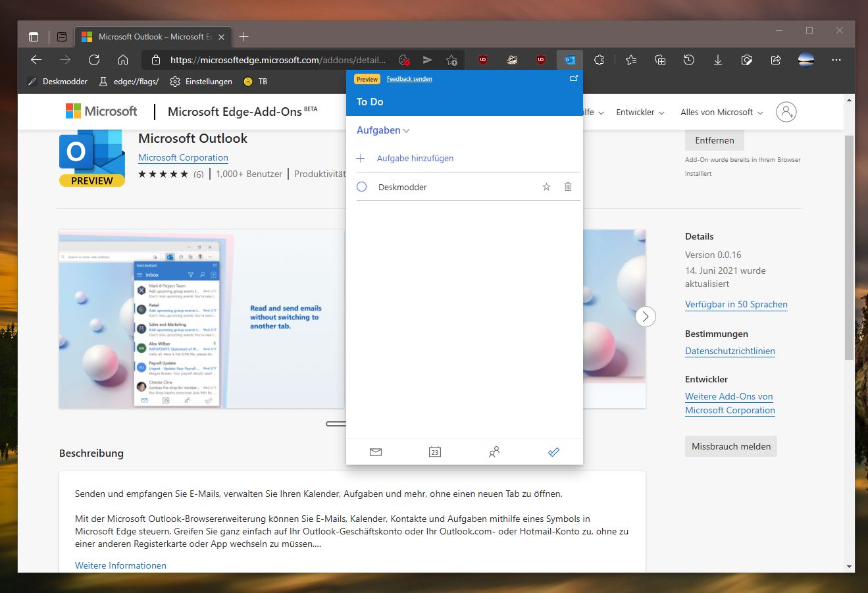The width and height of the screenshot is (868, 593).
Task: Show next screenshot with arrow
Action: point(646,317)
